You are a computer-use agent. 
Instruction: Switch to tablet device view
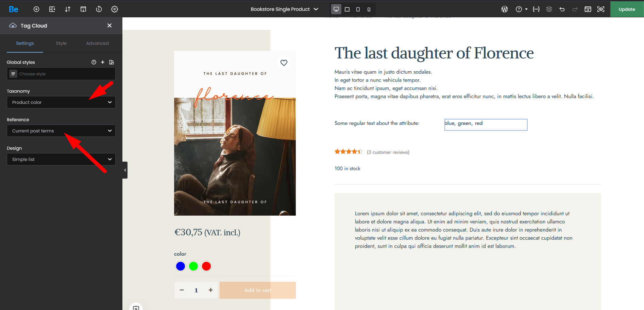358,9
